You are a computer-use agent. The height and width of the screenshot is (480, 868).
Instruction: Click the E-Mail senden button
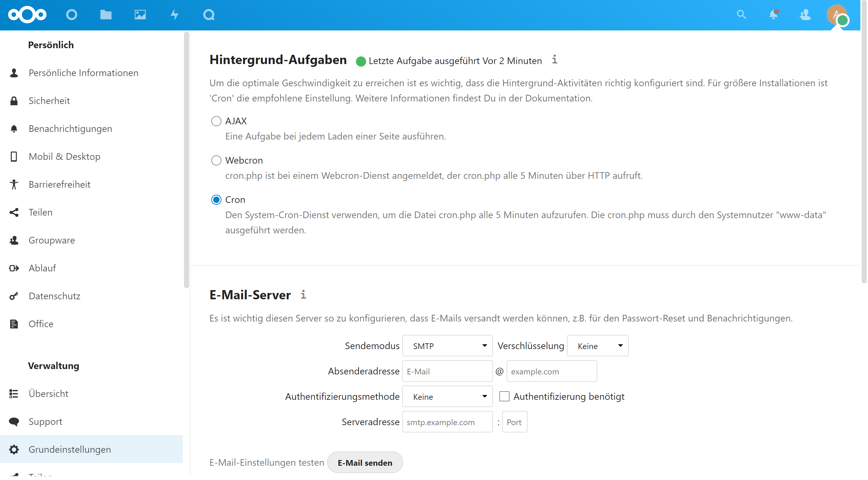(365, 463)
